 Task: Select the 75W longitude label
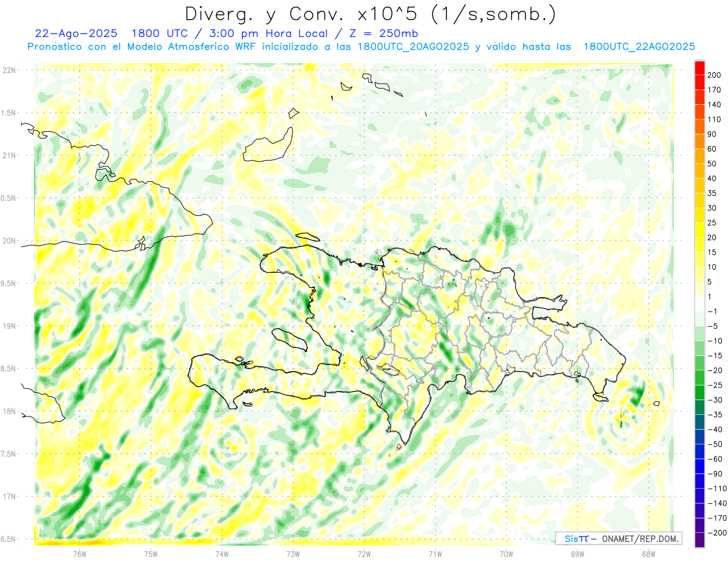(x=151, y=554)
